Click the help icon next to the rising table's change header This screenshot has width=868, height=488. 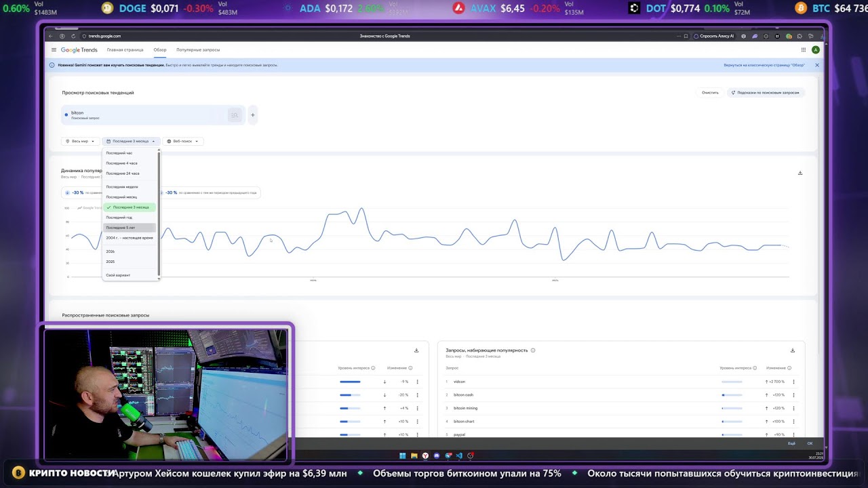coord(789,368)
